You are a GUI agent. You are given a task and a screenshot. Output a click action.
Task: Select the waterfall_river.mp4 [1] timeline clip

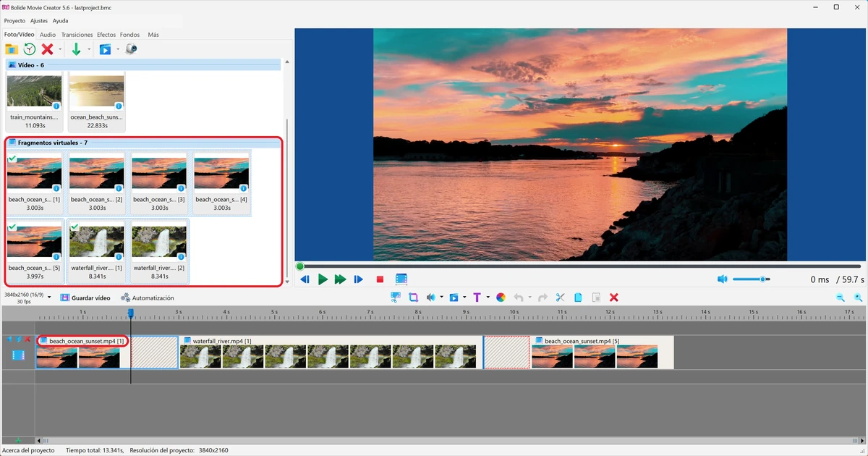pos(331,352)
